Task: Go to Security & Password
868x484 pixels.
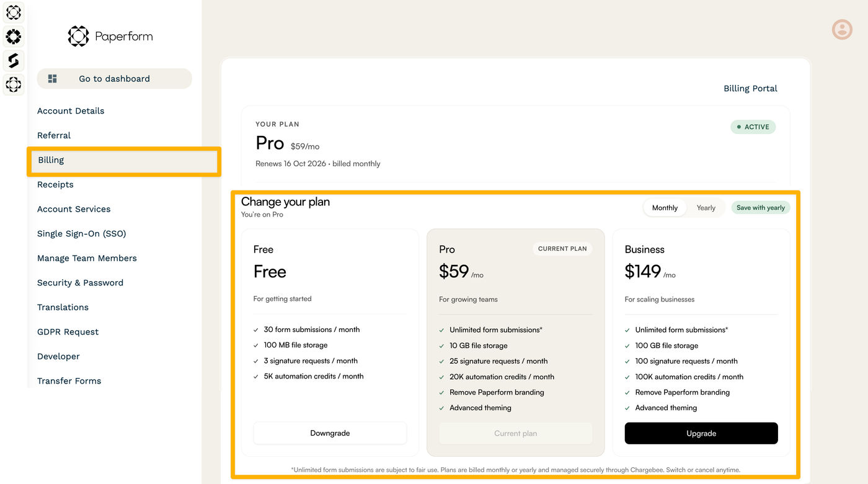Action: 80,283
